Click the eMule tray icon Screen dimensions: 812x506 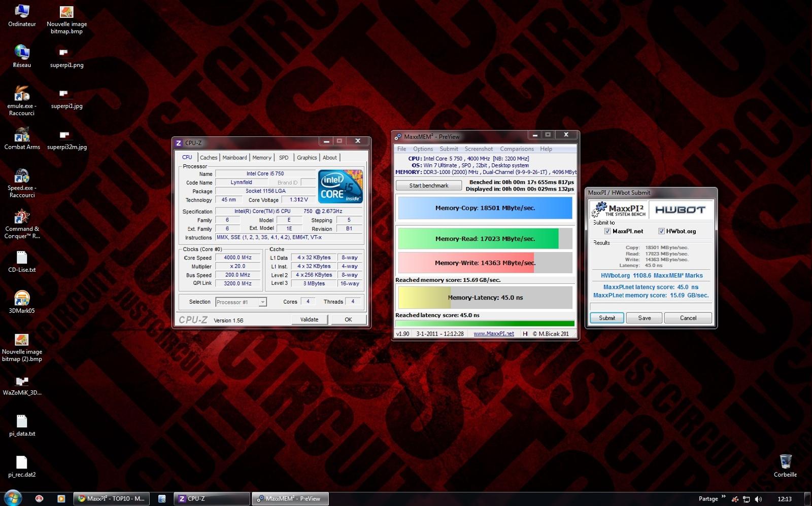(735, 499)
